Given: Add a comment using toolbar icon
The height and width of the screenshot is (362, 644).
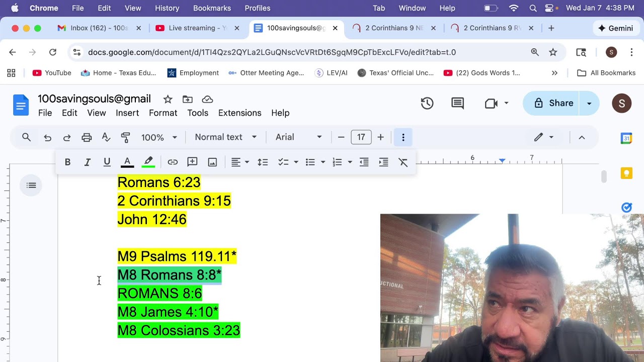Looking at the screenshot, I should click(x=192, y=162).
